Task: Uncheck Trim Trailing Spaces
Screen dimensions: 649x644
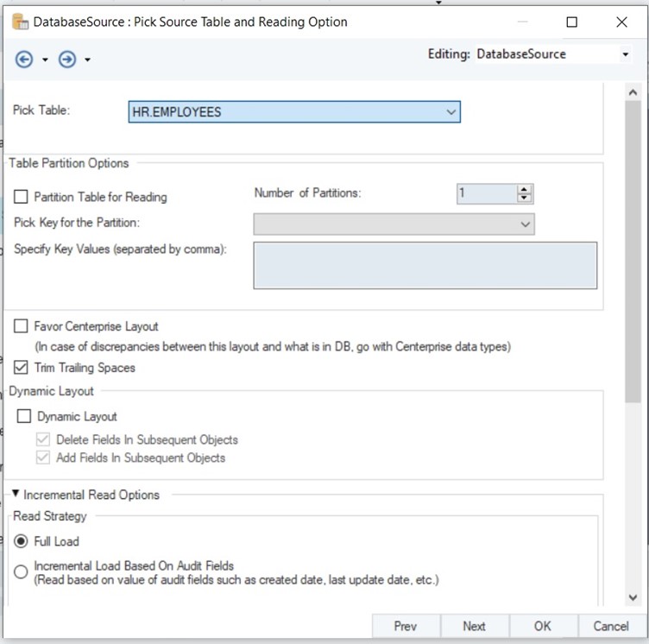Action: coord(21,368)
